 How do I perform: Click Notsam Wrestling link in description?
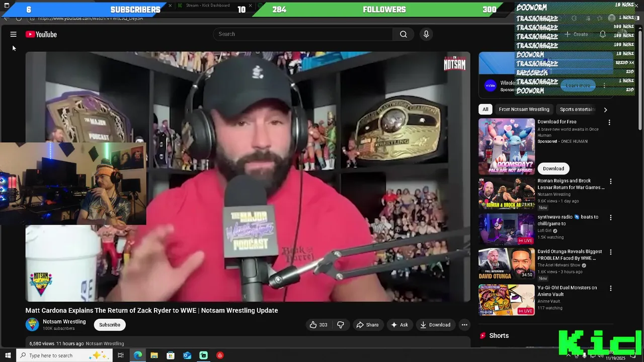pos(105,344)
